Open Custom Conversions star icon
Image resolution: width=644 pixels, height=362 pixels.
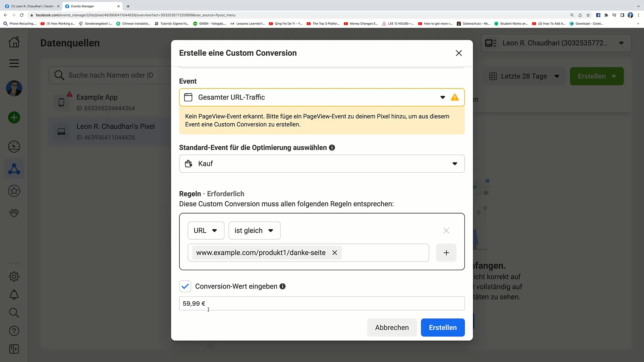14,191
